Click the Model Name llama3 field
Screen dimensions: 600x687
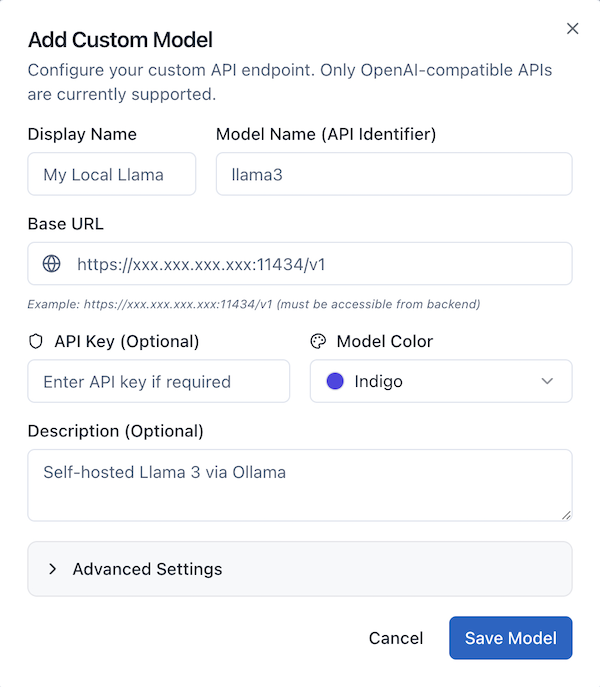(x=394, y=174)
